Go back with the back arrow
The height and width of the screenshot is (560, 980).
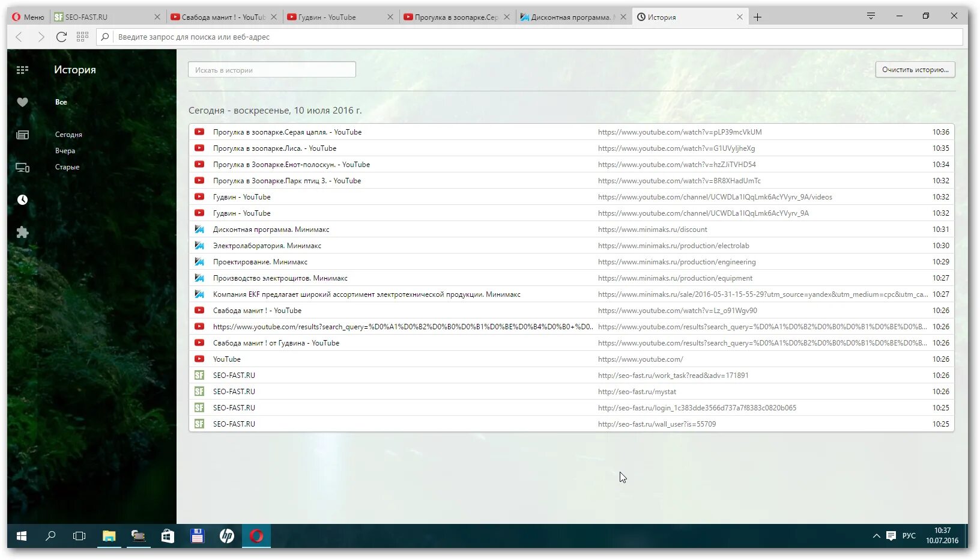19,37
